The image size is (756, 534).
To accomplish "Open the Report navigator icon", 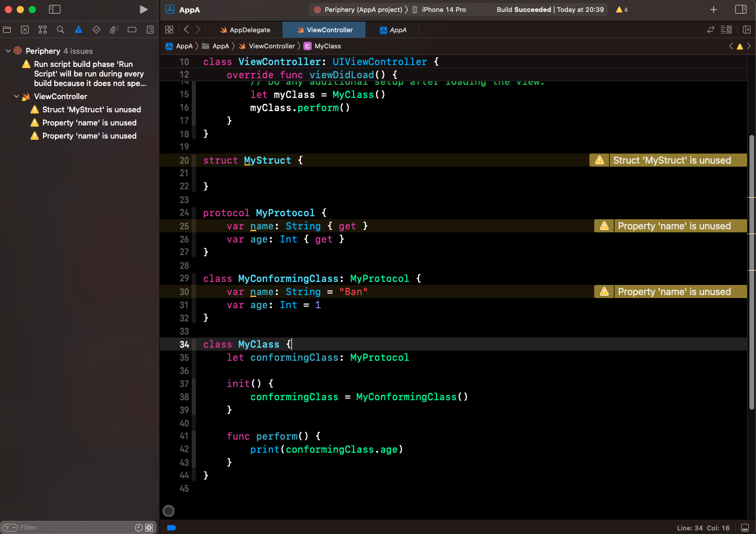I will [x=150, y=29].
